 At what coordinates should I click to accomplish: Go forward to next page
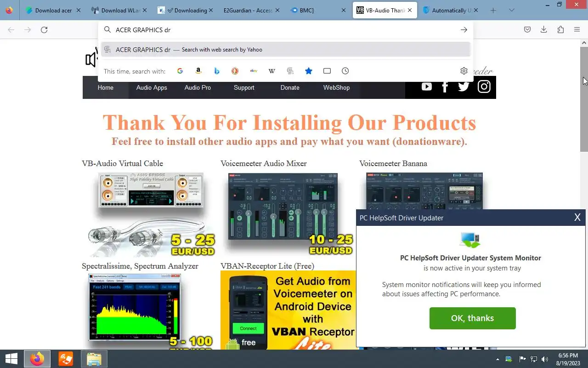(28, 30)
